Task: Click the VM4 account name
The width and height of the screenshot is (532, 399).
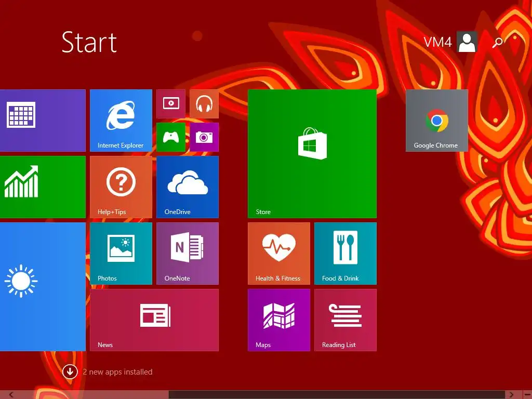Action: [x=437, y=42]
